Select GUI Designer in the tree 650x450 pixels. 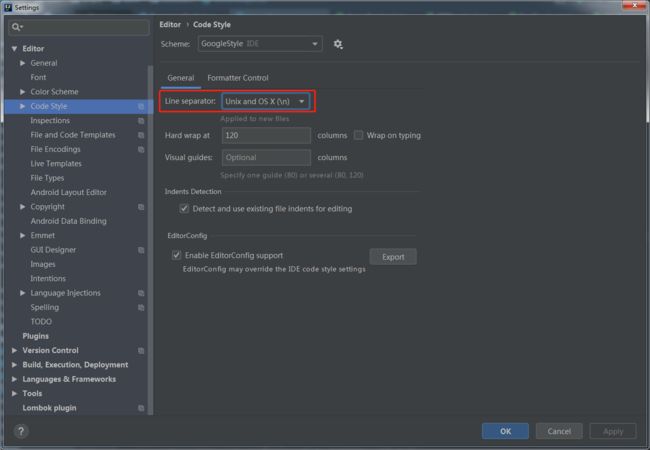pyautogui.click(x=53, y=250)
